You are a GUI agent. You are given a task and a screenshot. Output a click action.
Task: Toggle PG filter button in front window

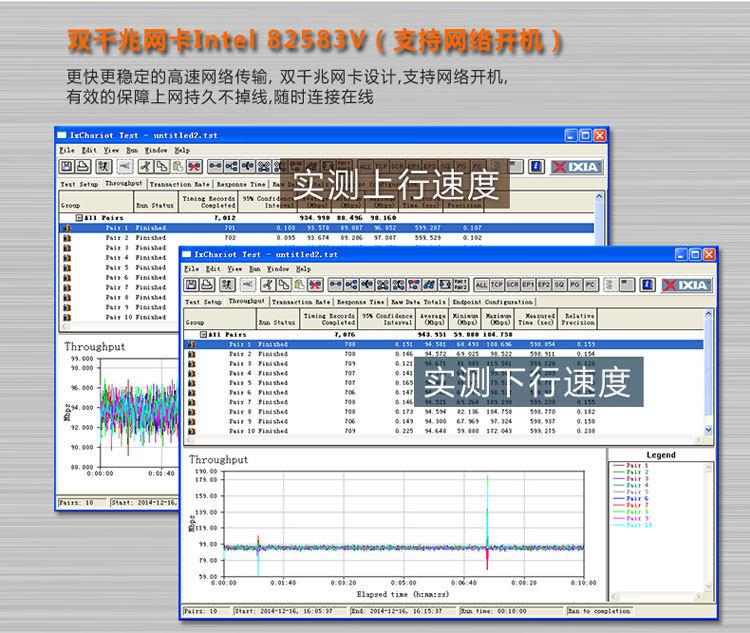(575, 285)
